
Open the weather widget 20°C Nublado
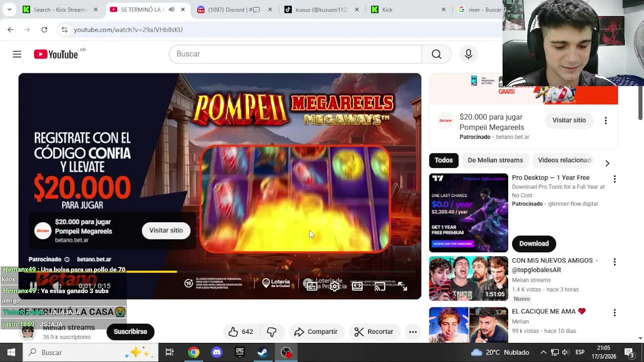pos(500,352)
